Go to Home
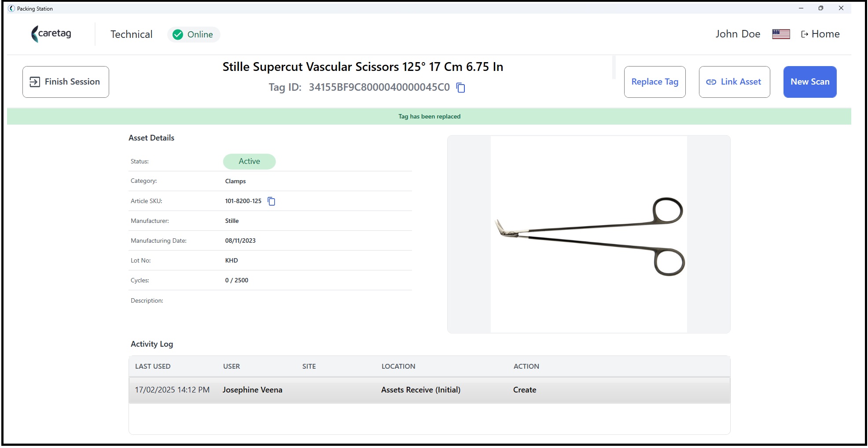The image size is (868, 448). [x=820, y=34]
